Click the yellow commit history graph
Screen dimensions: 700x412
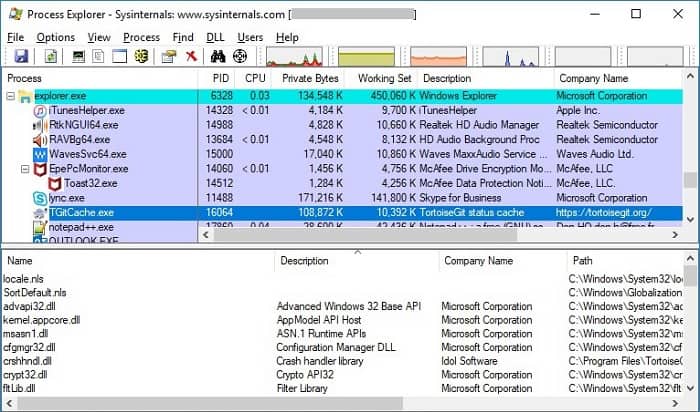pos(367,57)
